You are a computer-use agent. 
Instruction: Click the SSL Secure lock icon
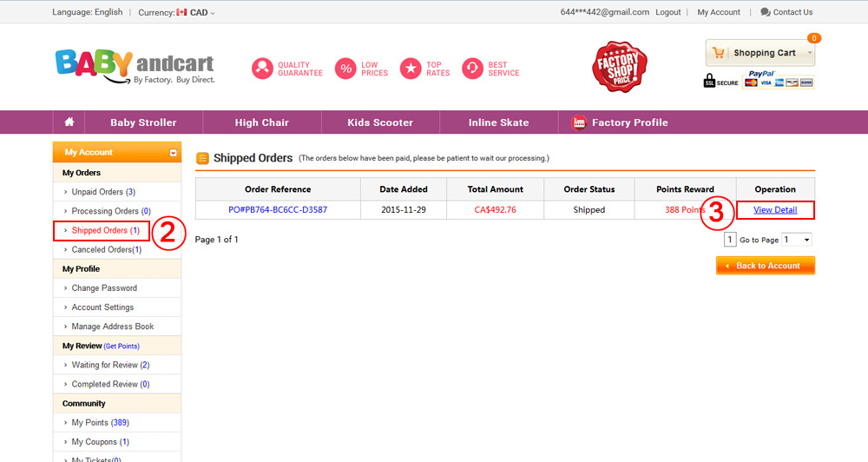pyautogui.click(x=709, y=81)
